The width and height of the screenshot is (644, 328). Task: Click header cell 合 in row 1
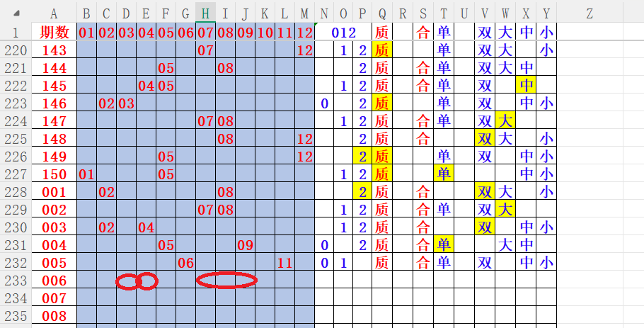point(423,32)
